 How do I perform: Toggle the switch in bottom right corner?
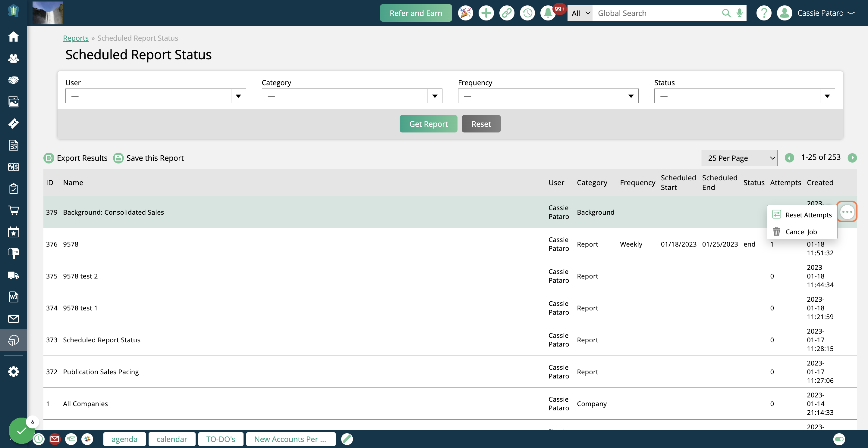pyautogui.click(x=839, y=439)
